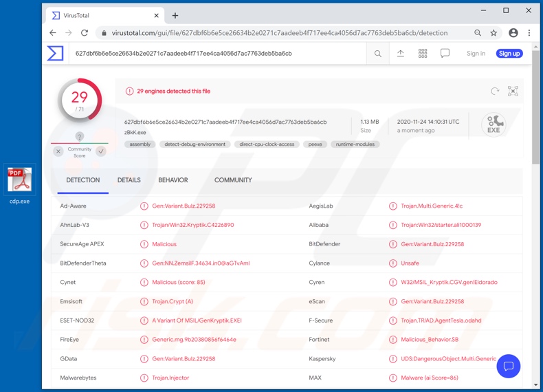
Task: Click the runtime-modules tag
Action: pyautogui.click(x=355, y=144)
